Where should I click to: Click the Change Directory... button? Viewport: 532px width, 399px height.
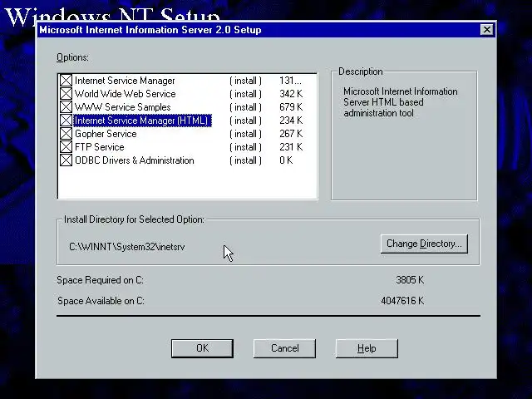pos(424,244)
